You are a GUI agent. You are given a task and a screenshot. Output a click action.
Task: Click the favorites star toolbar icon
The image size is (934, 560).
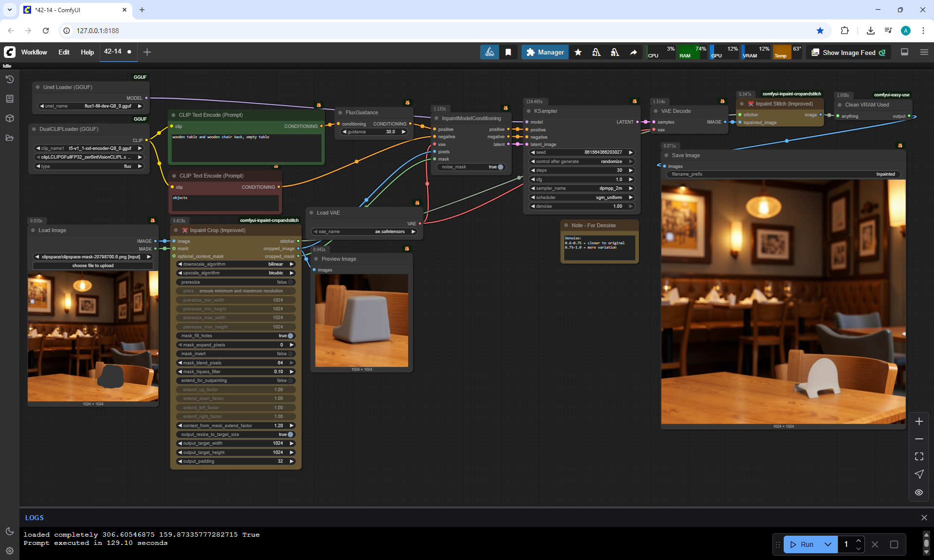click(x=578, y=52)
